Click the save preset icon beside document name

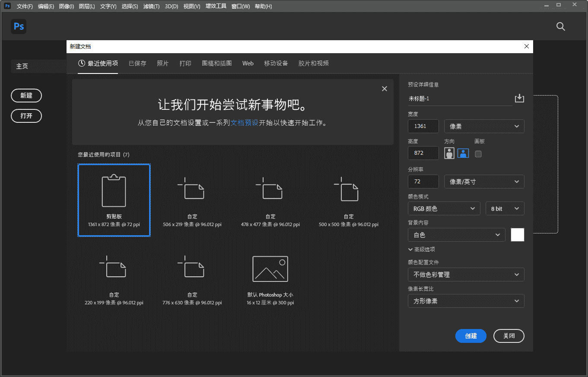pyautogui.click(x=519, y=99)
